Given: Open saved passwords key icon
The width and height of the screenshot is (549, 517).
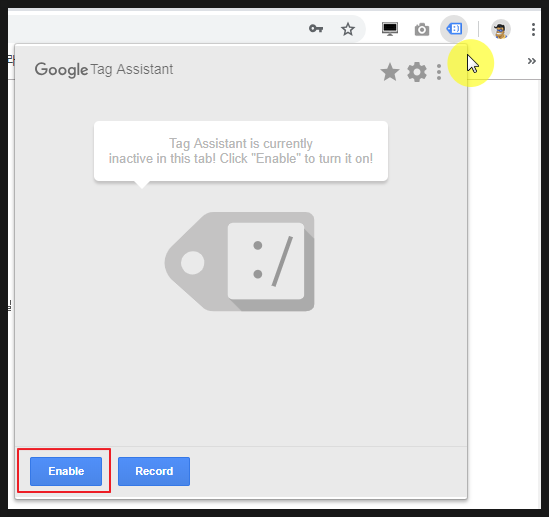Looking at the screenshot, I should pyautogui.click(x=316, y=29).
